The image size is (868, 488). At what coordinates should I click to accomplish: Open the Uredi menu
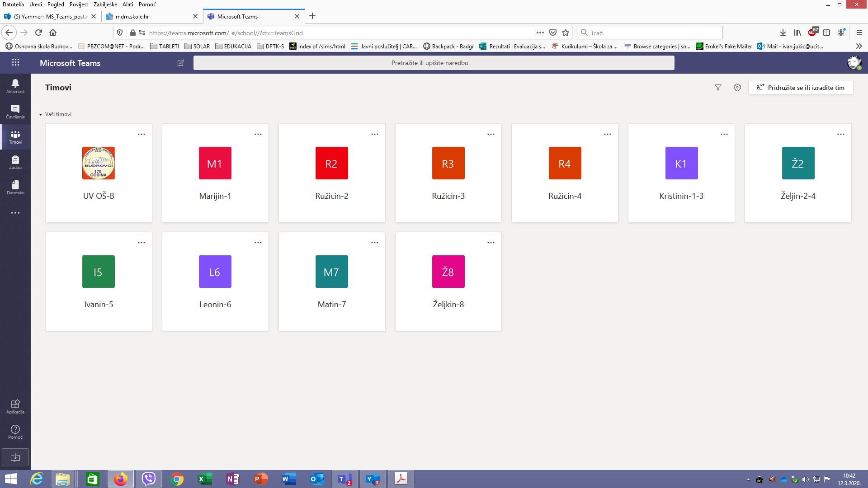[x=36, y=5]
